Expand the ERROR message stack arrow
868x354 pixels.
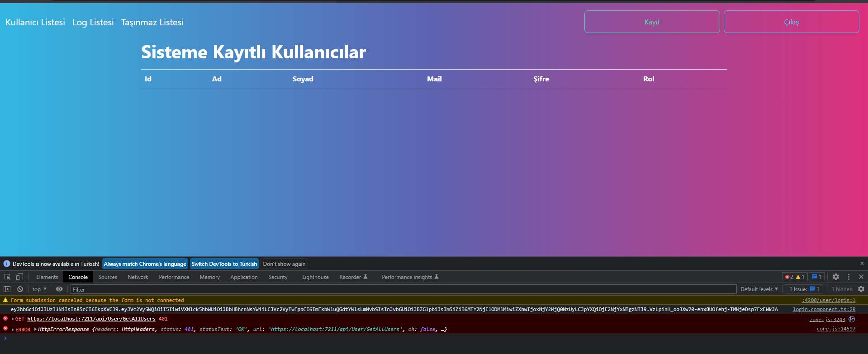click(x=13, y=329)
